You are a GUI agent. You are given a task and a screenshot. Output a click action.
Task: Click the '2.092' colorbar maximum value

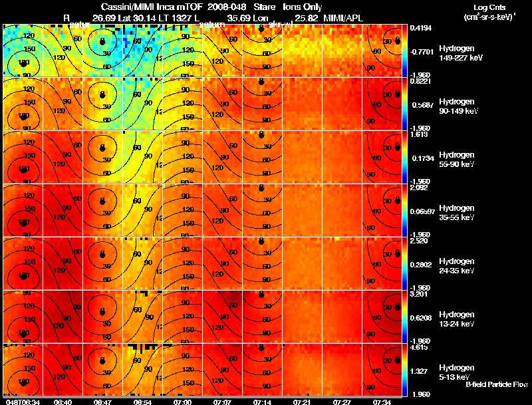[x=419, y=188]
